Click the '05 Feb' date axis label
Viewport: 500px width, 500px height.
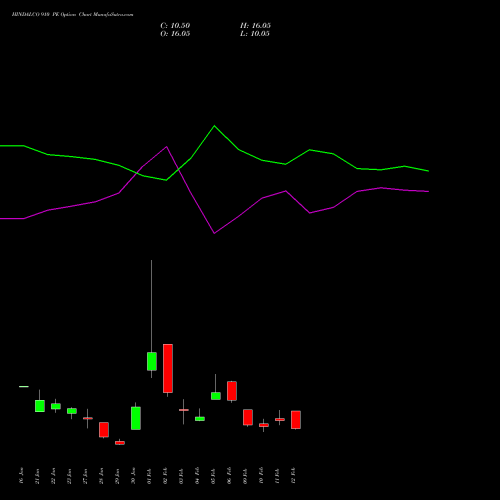coord(213,476)
